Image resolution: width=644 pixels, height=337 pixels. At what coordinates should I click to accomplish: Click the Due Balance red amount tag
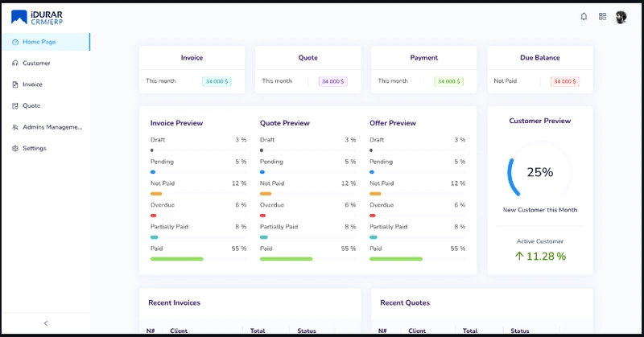pyautogui.click(x=565, y=81)
